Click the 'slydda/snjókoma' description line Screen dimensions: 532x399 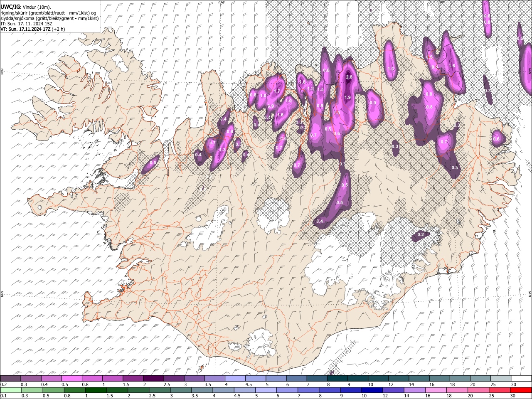[x=49, y=18]
